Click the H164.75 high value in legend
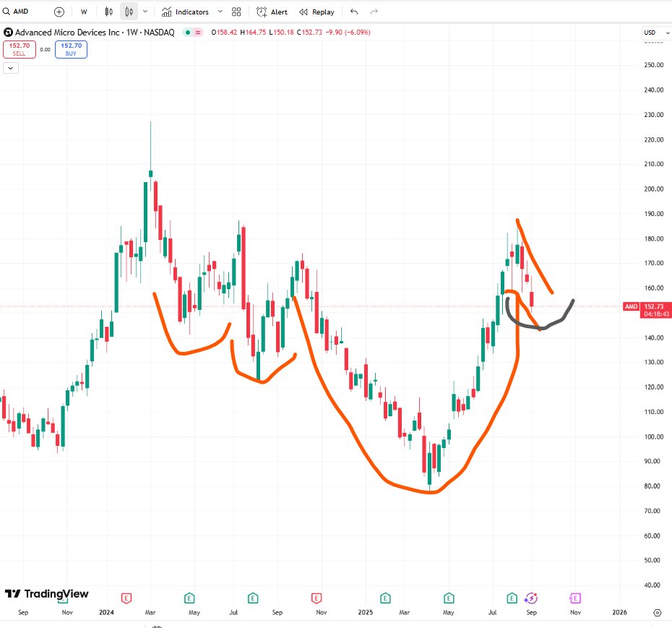This screenshot has height=628, width=672. (x=253, y=32)
